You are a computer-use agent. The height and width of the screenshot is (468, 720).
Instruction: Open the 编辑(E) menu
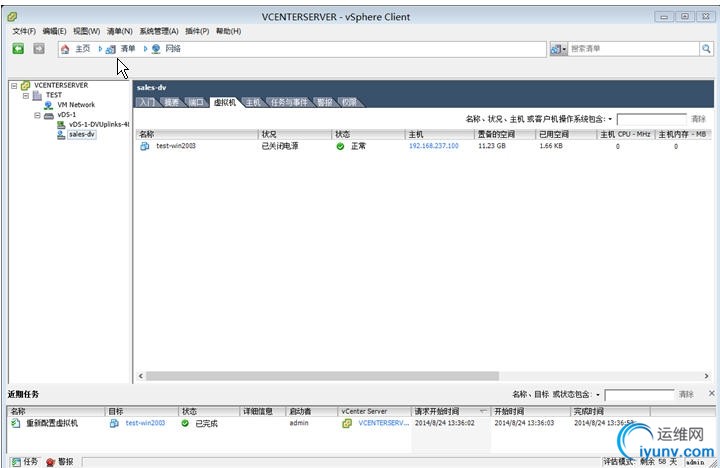(x=54, y=31)
